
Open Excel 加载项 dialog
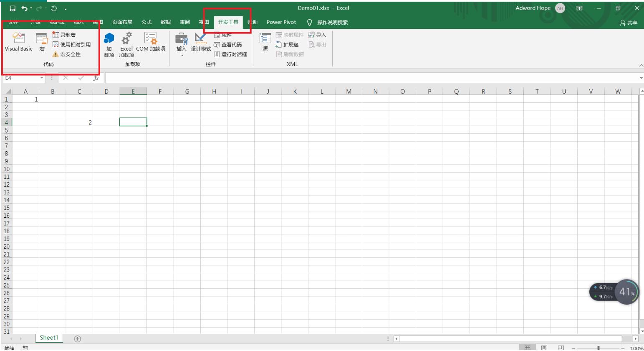pyautogui.click(x=126, y=45)
